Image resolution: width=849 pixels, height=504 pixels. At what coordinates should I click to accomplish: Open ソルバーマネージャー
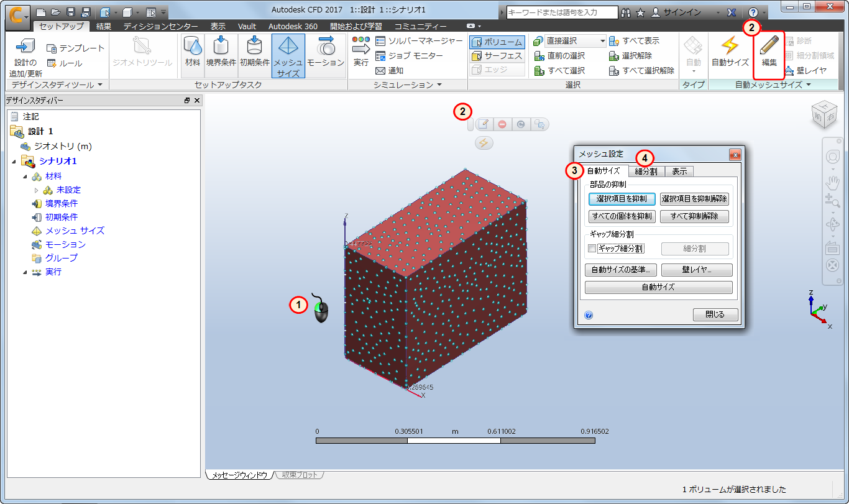pyautogui.click(x=420, y=41)
